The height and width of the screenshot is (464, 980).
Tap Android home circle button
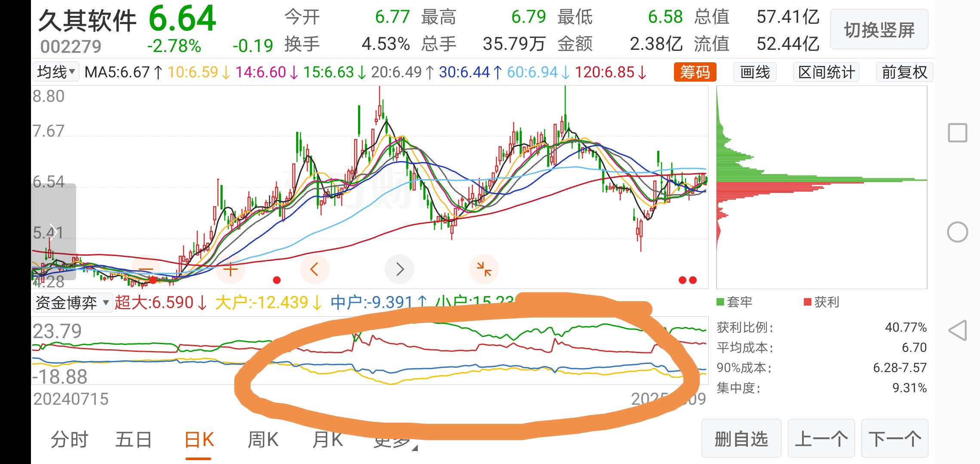pos(958,232)
